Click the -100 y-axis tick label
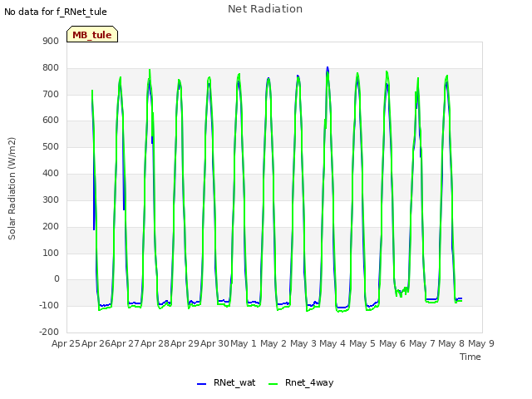 pos(49,305)
